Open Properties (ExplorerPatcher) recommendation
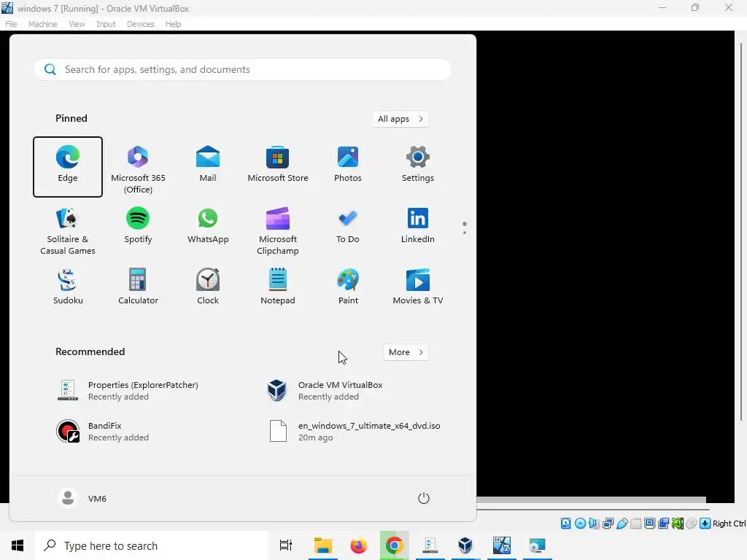 tap(128, 391)
